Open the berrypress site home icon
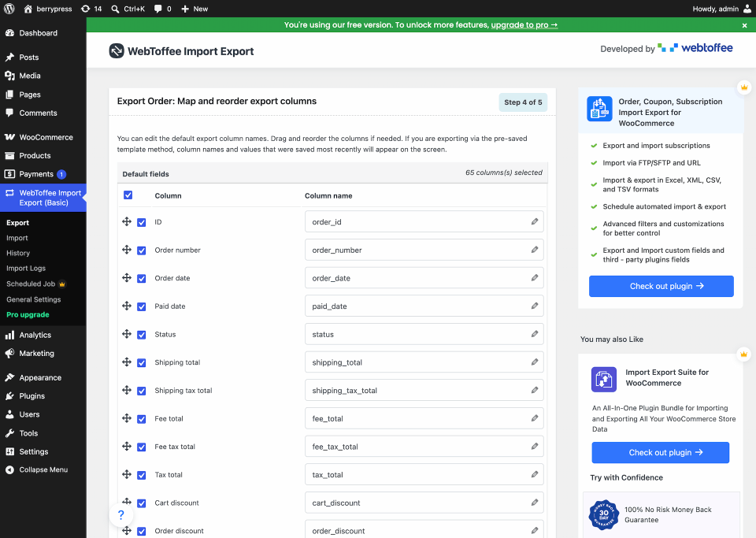 coord(28,9)
